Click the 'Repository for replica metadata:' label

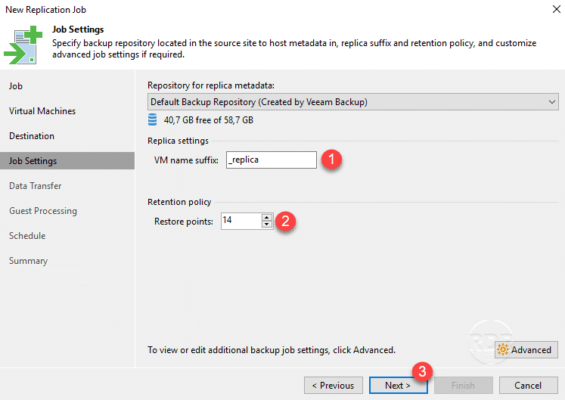coord(211,85)
